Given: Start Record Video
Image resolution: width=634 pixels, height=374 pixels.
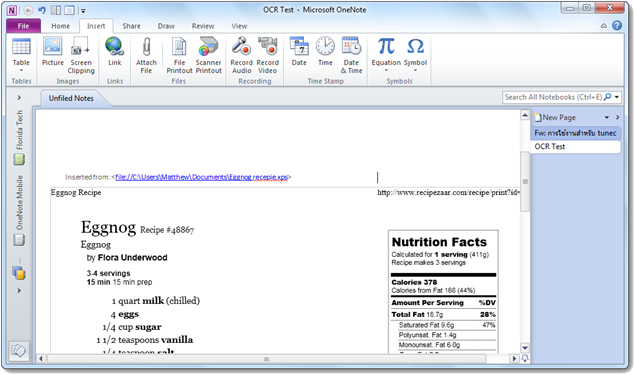Looking at the screenshot, I should click(x=267, y=55).
